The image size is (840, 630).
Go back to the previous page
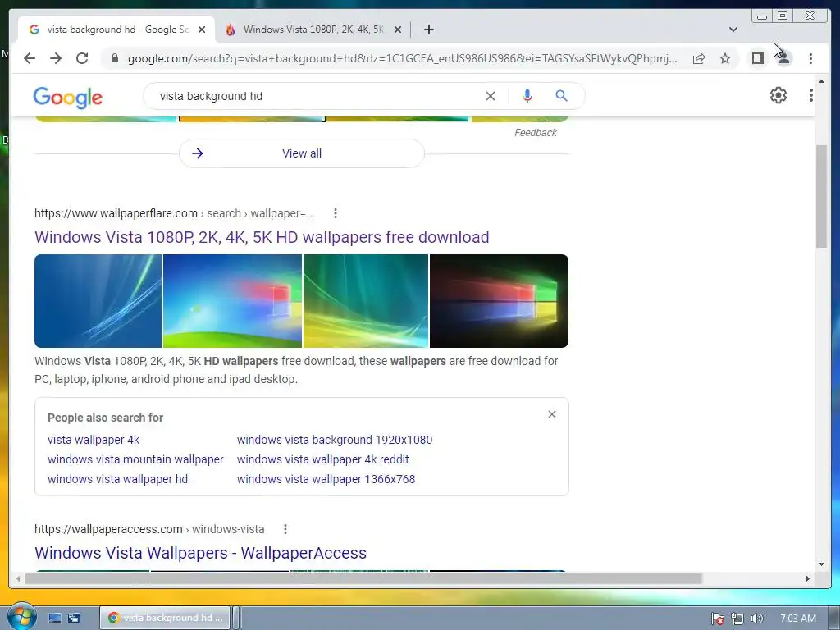coord(30,58)
